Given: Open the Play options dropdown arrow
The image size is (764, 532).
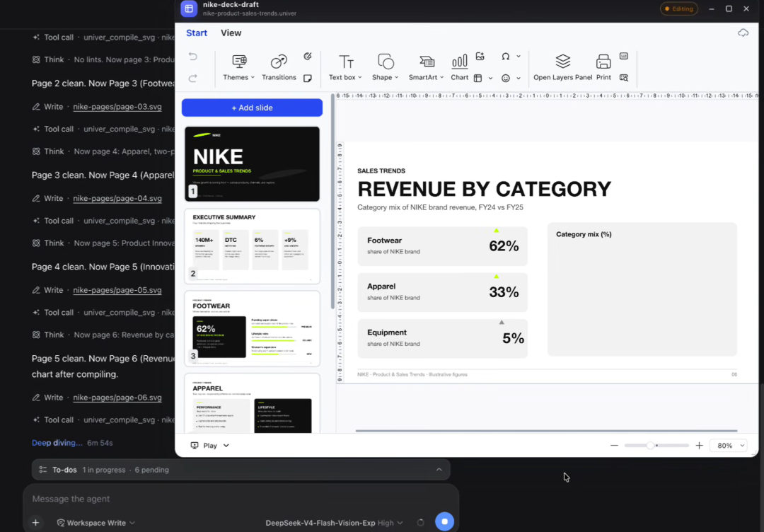Looking at the screenshot, I should [226, 445].
